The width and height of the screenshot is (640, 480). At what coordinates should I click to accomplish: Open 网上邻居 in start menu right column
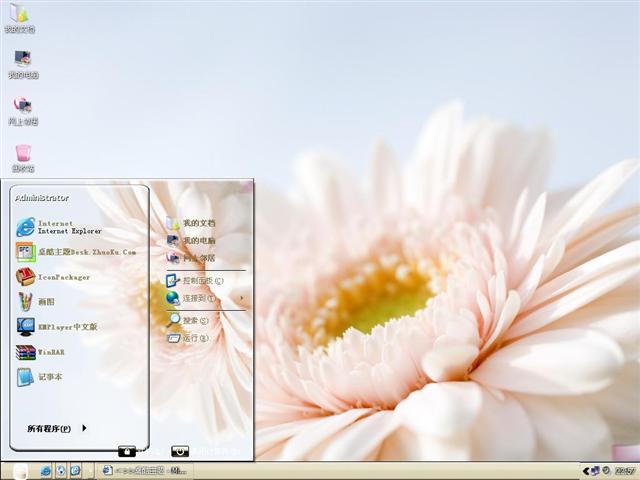pyautogui.click(x=191, y=258)
